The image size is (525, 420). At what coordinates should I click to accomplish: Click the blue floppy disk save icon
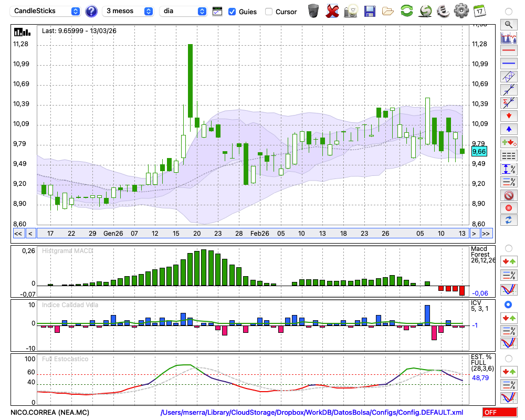point(370,11)
